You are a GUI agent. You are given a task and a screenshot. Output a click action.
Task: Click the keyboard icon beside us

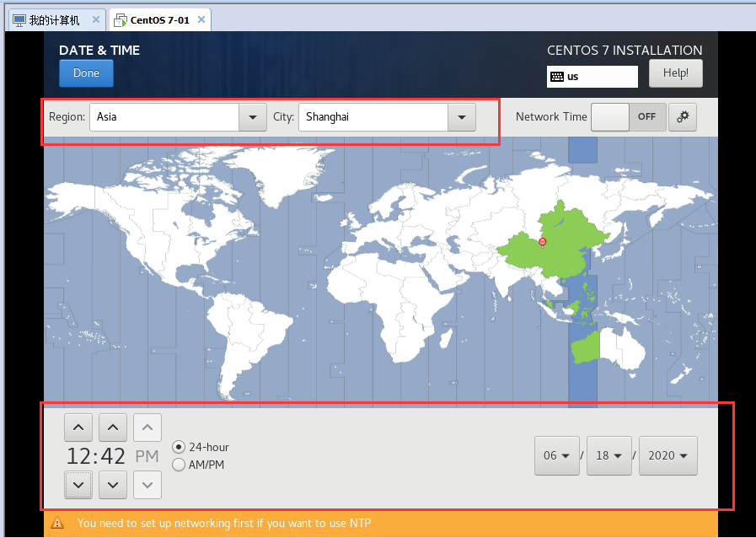(557, 77)
